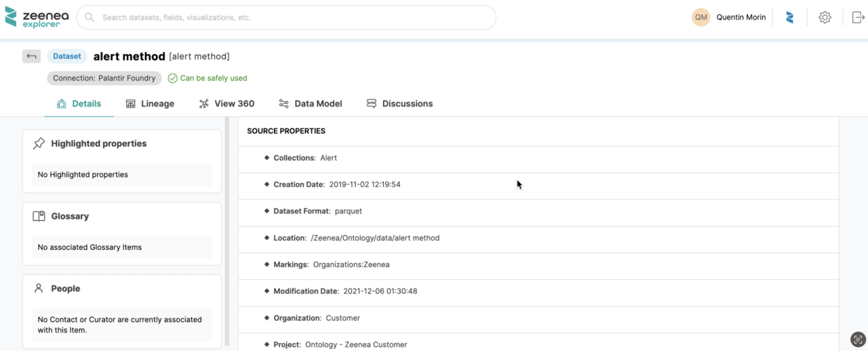Click the bottom-right screenshot capture icon
The width and height of the screenshot is (868, 351).
pyautogui.click(x=858, y=339)
